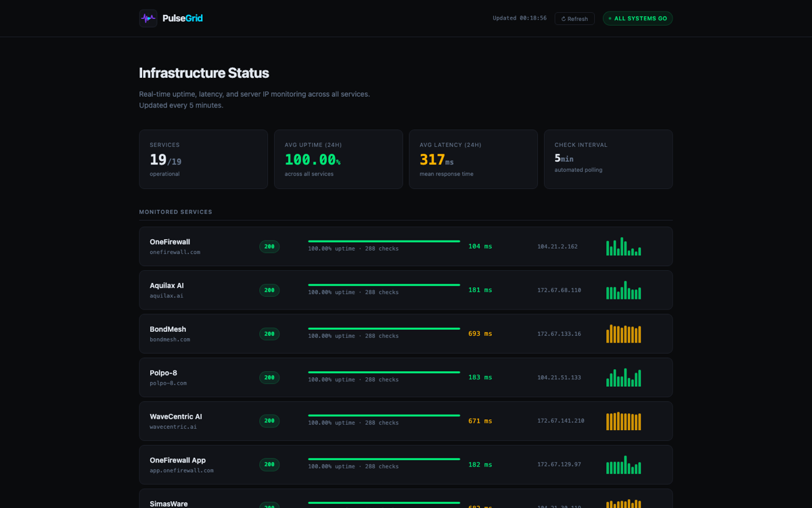
Task: Click the PulseGrid waveform logo icon
Action: pos(148,18)
